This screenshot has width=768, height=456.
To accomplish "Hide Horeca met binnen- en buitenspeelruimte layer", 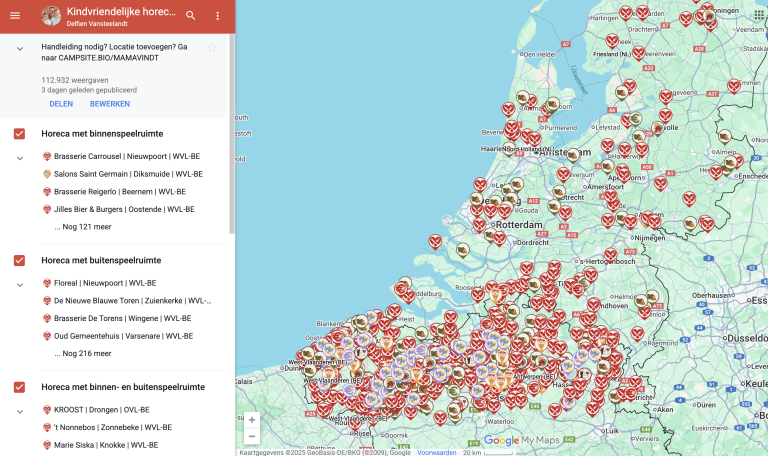I will pos(20,387).
